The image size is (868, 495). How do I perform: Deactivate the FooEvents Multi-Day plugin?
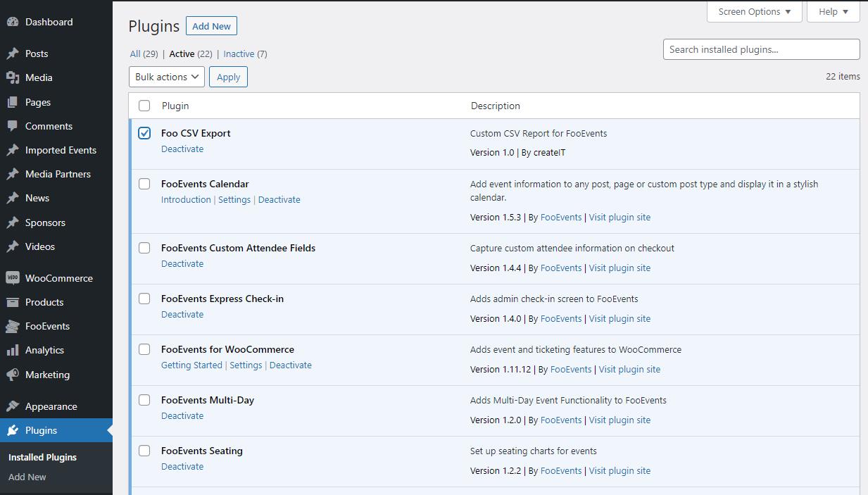pos(182,415)
